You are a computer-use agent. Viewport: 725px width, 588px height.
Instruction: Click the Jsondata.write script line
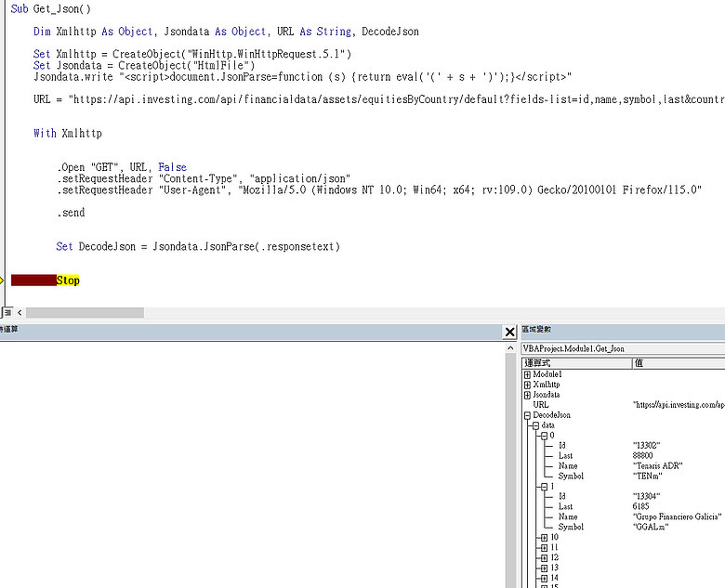point(302,77)
